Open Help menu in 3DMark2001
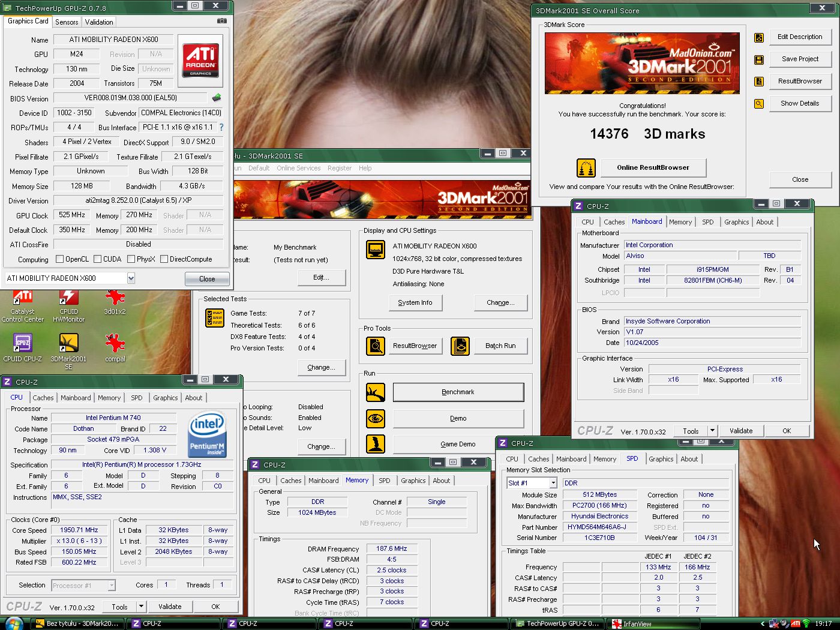The width and height of the screenshot is (840, 630). pos(365,168)
